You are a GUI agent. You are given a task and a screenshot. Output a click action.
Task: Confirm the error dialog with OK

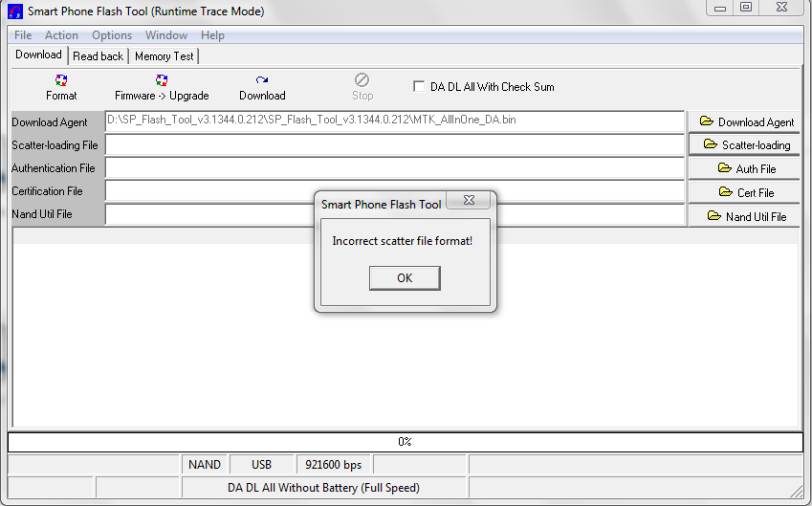[x=405, y=278]
